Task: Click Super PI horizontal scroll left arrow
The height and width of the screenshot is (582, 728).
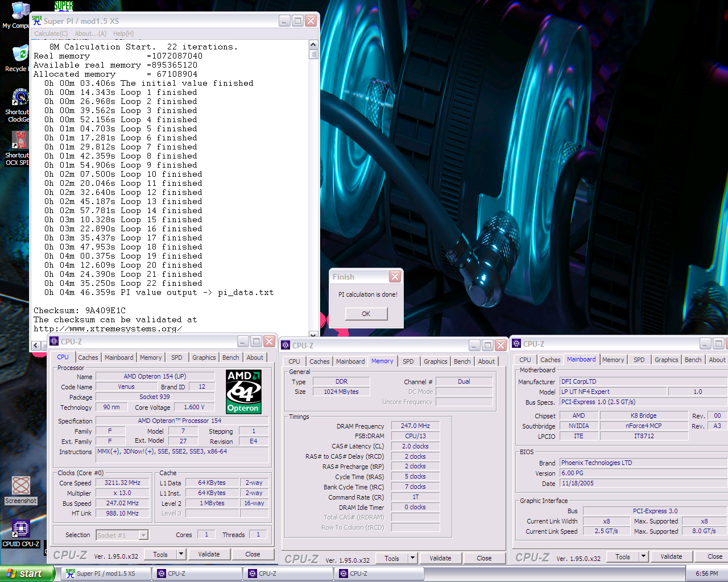Action: pyautogui.click(x=36, y=345)
